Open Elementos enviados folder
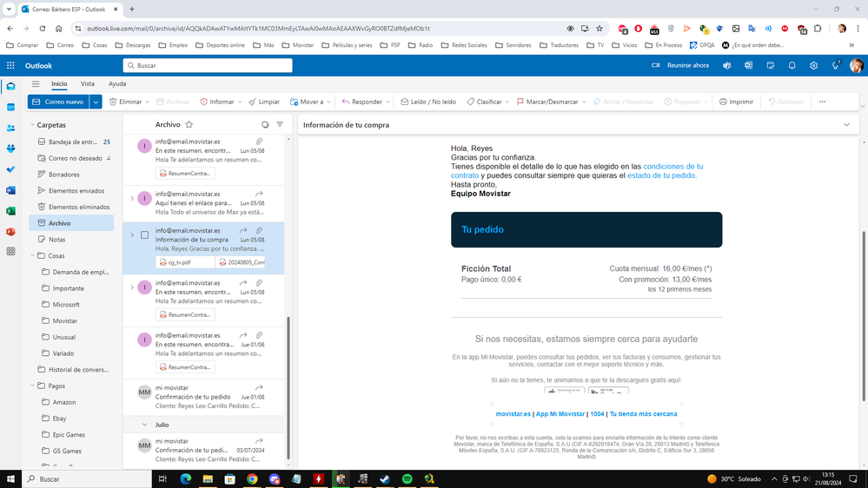Viewport: 868px width, 488px height. pos(71,190)
